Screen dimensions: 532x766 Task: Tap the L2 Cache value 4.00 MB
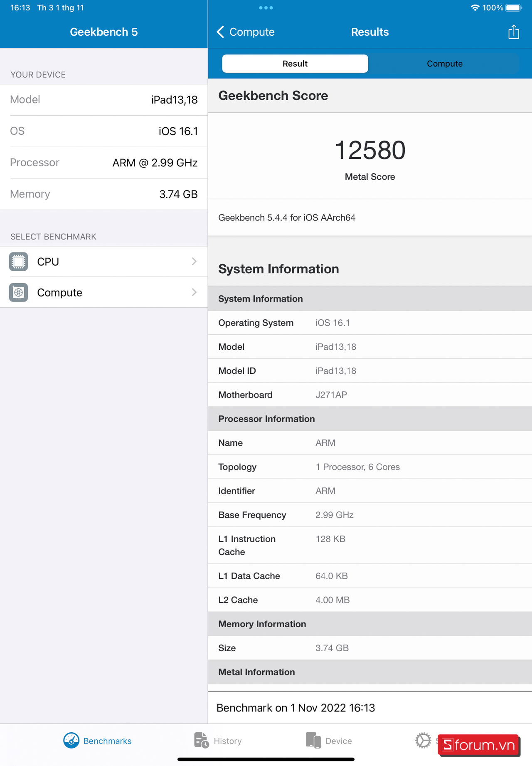point(332,600)
